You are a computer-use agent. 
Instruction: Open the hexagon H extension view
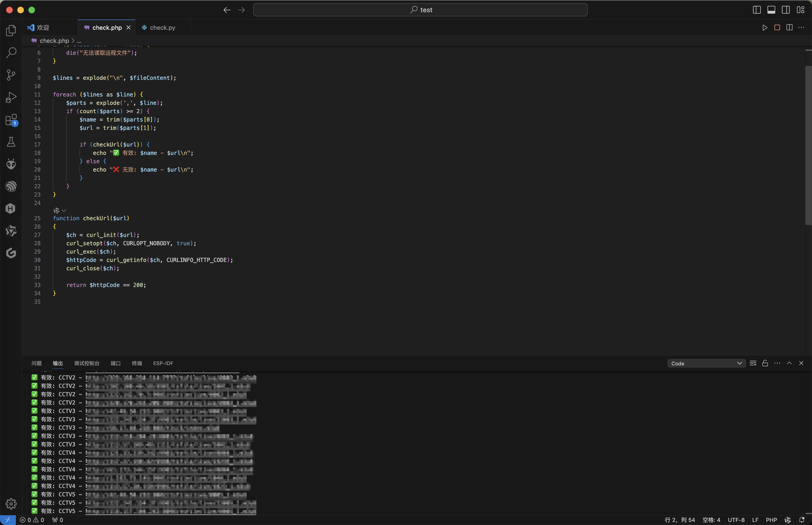11,208
